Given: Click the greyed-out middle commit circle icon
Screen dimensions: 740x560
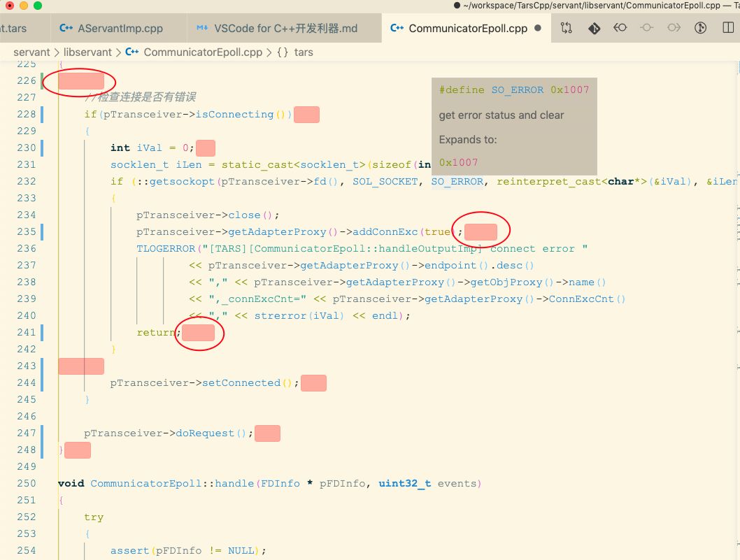Looking at the screenshot, I should tap(647, 27).
